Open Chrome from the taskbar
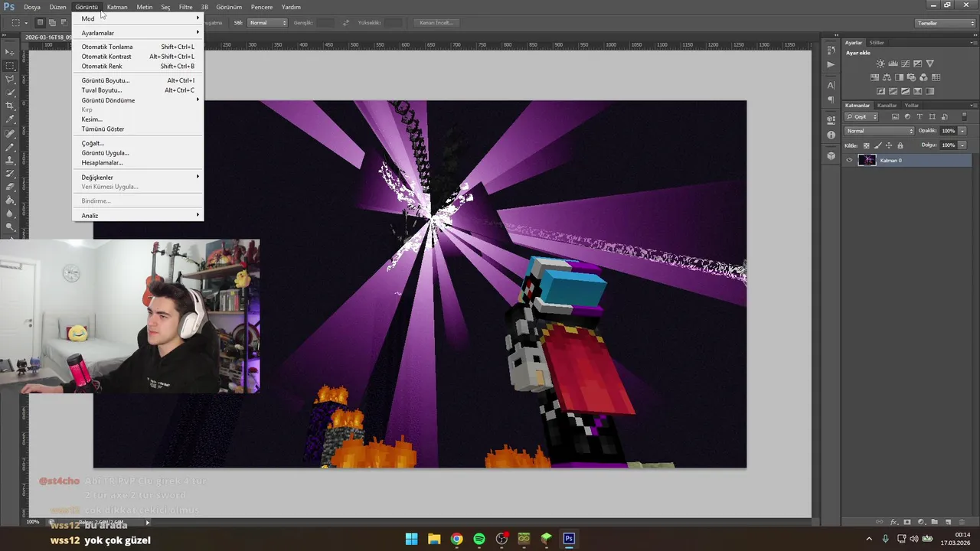Viewport: 980px width, 551px height. pyautogui.click(x=456, y=539)
